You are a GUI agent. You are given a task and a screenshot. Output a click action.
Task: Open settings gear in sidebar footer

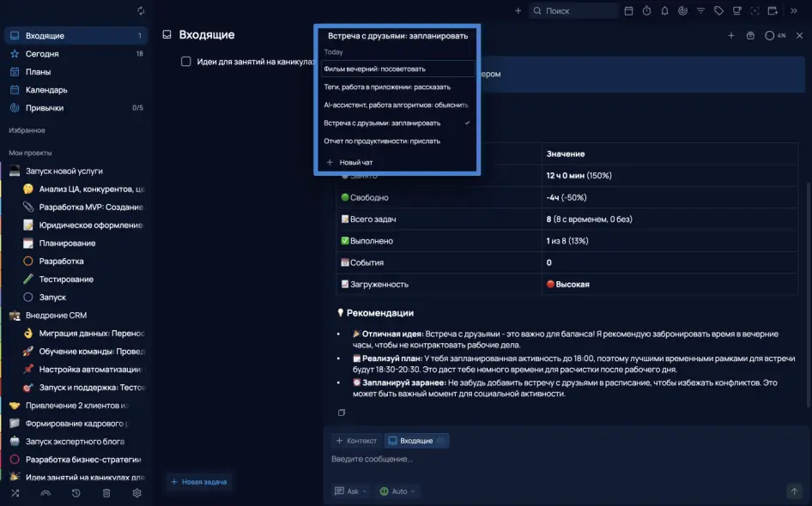coord(136,493)
